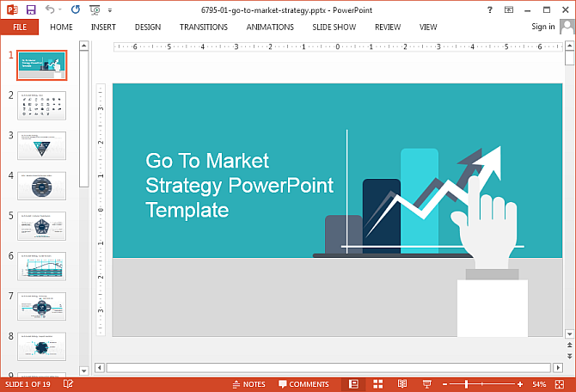
Task: Switch to the INSERT tab
Action: click(x=103, y=28)
